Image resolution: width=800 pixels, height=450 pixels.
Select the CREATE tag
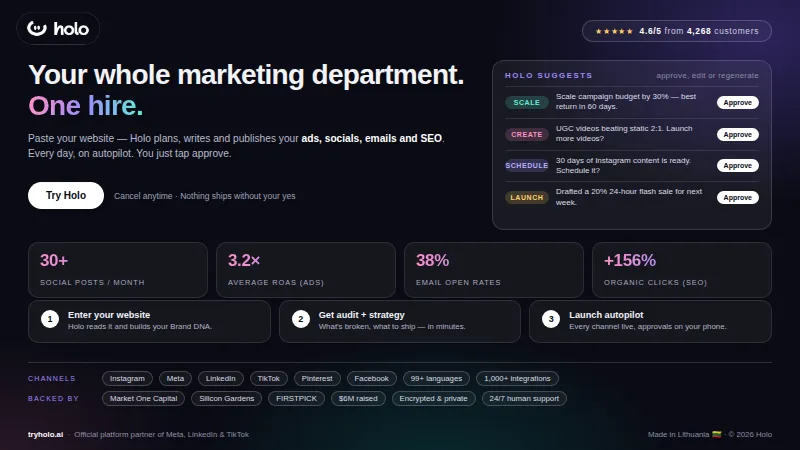(527, 135)
